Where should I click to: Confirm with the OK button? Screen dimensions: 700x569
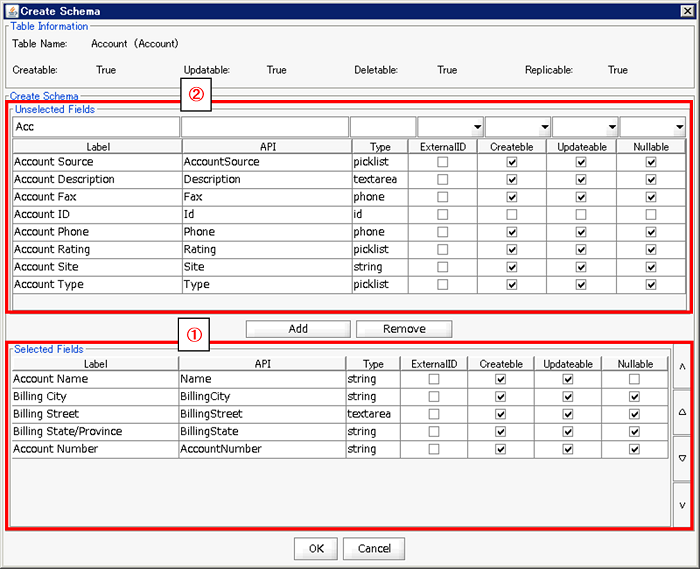(315, 548)
